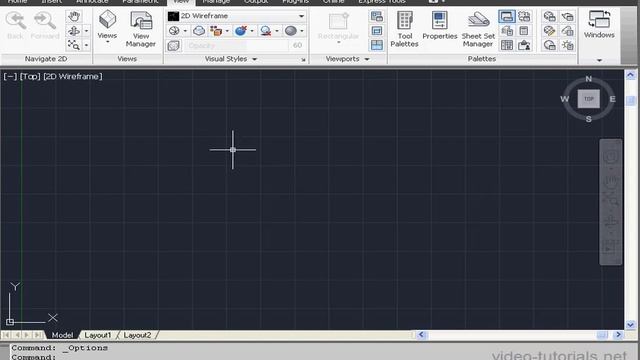This screenshot has width=640, height=360.
Task: Open dropdown arrow beside gray sphere icon
Action: coord(302,31)
